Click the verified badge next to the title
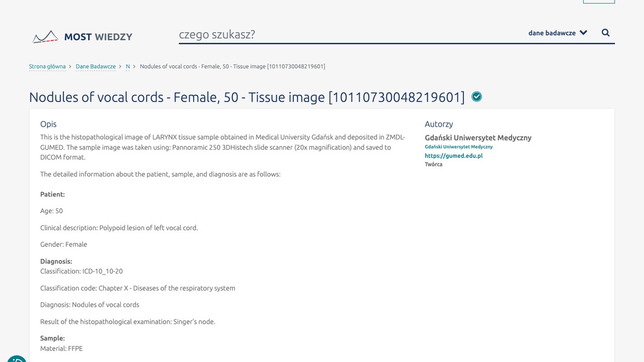Viewport: 644px width, 362px height. point(476,97)
